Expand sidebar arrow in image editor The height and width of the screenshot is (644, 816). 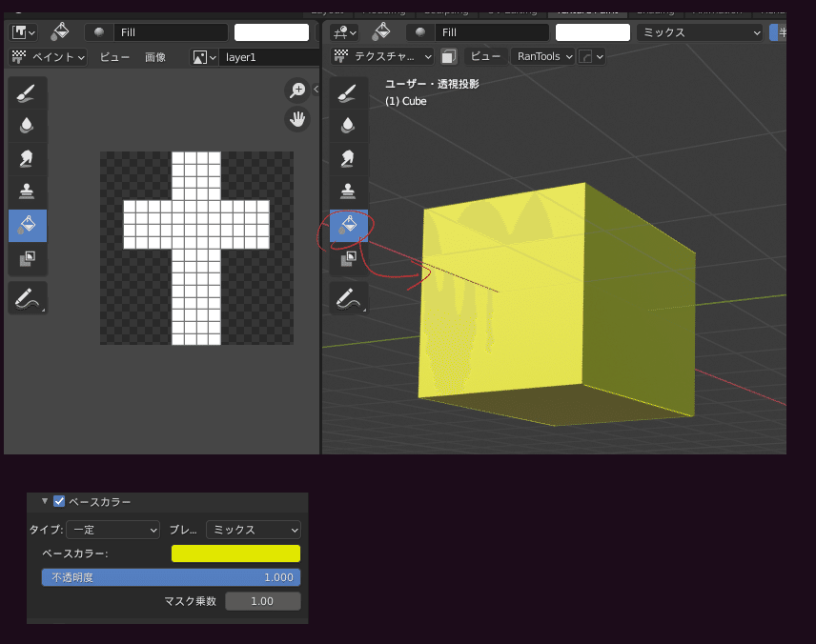[316, 90]
